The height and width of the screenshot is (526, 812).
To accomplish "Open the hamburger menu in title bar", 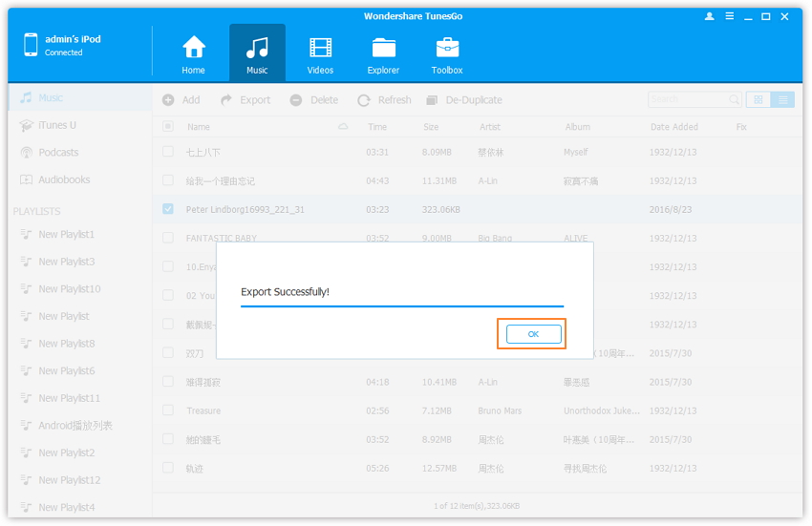I will click(x=729, y=16).
